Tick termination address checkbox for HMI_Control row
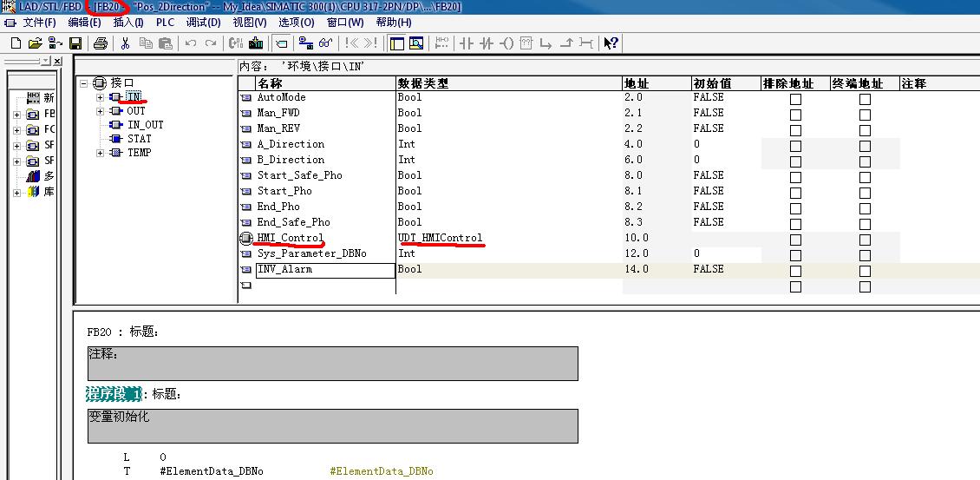 pos(865,239)
